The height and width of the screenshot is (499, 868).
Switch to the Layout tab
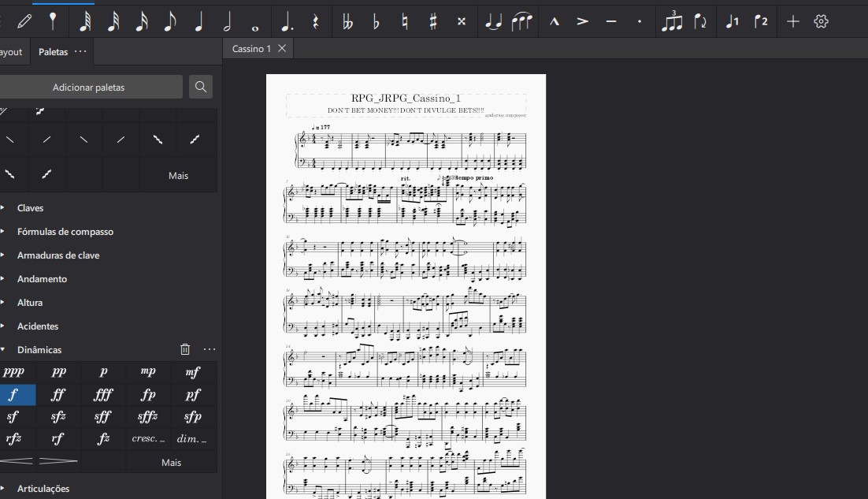pyautogui.click(x=11, y=52)
